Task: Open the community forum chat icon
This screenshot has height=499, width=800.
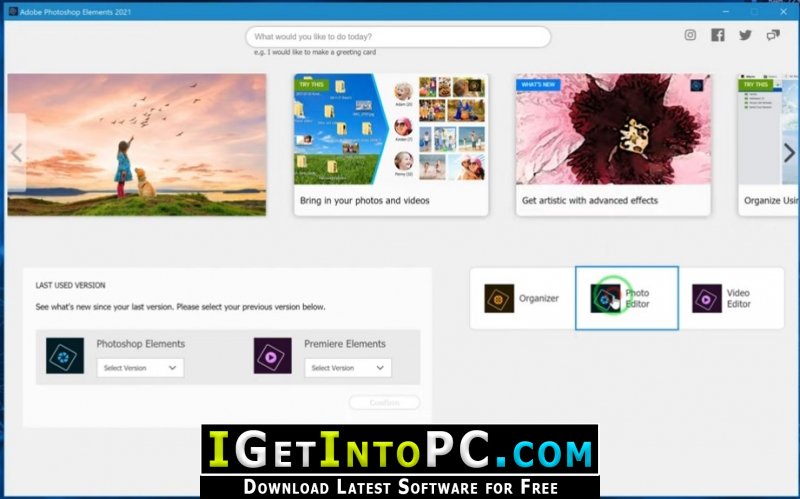Action: [773, 35]
